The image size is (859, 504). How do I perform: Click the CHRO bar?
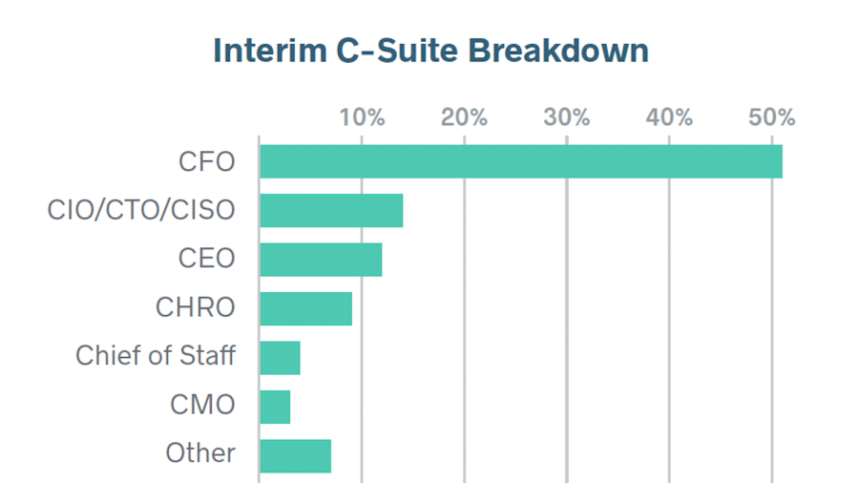[x=305, y=308]
